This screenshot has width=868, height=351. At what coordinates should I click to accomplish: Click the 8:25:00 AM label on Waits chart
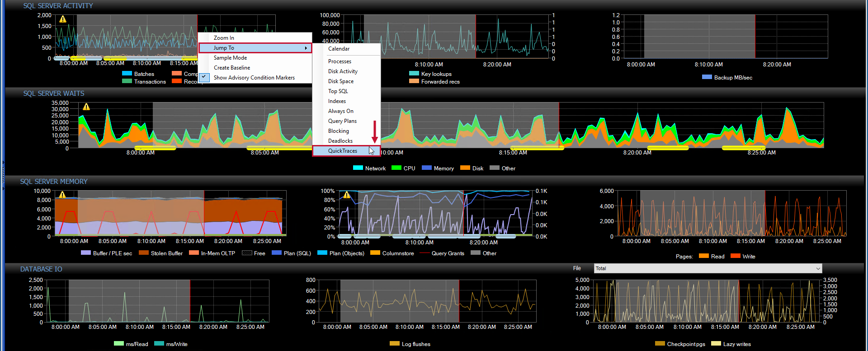[762, 153]
